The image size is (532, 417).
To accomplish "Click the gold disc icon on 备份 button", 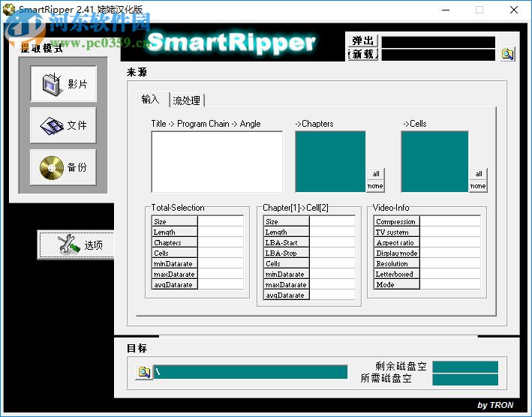I will point(52,167).
